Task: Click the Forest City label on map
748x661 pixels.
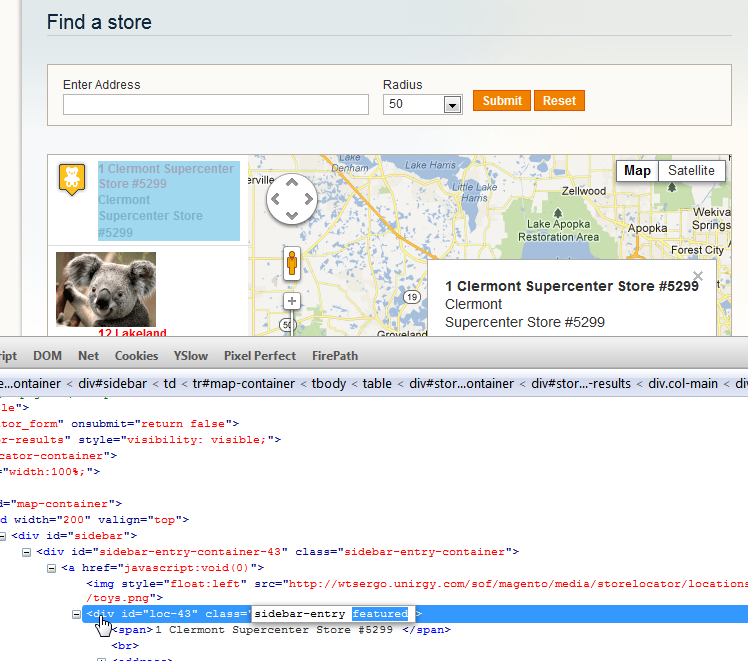Action: (697, 250)
